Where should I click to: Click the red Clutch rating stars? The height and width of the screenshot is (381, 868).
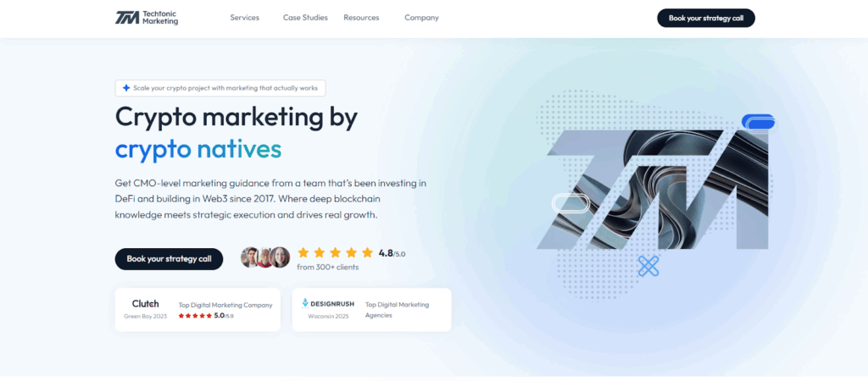(x=195, y=316)
